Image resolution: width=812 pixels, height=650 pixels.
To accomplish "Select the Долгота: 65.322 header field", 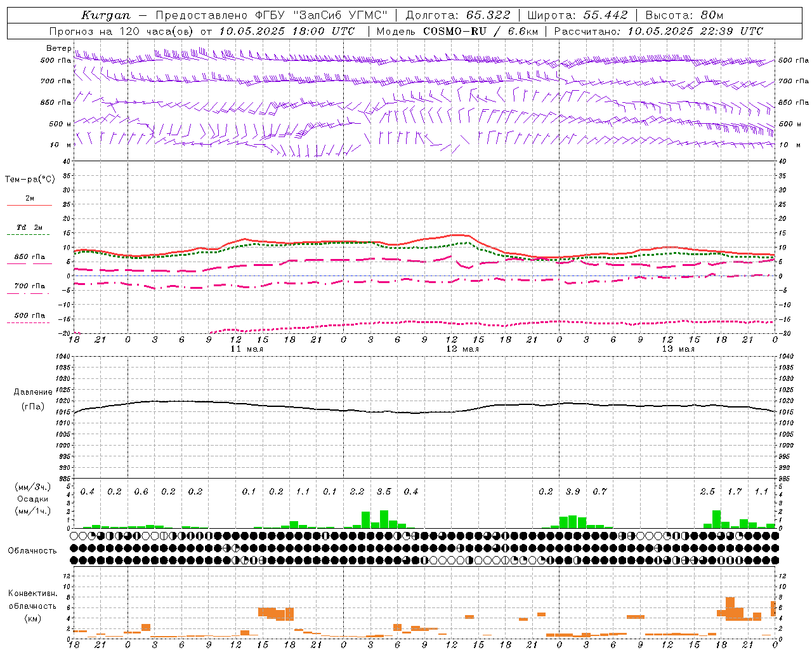I will click(x=457, y=15).
